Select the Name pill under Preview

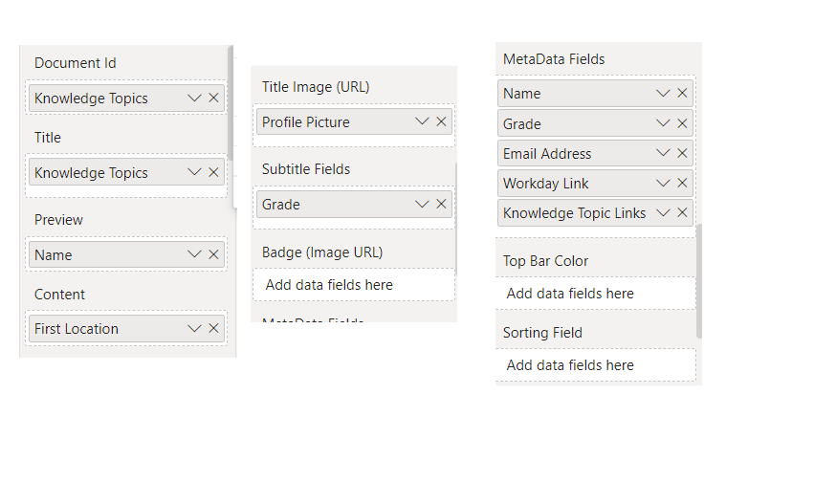tap(126, 255)
